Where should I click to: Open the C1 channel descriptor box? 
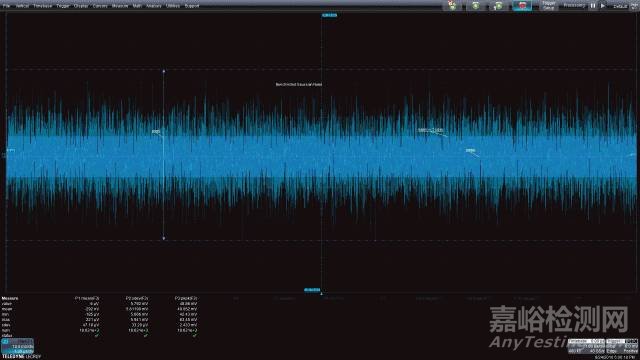tap(17, 346)
